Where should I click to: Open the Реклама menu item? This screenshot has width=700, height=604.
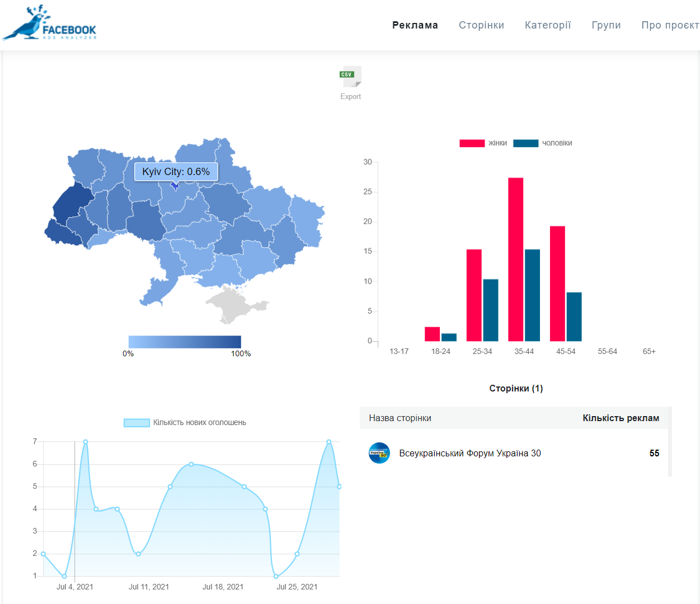415,25
